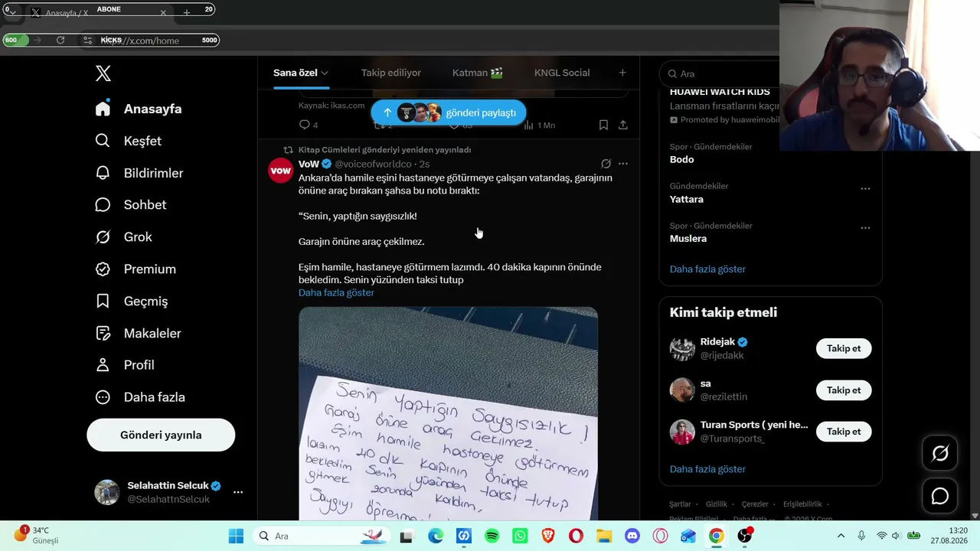This screenshot has height=551, width=980.
Task: Share the post above the VoW post
Action: tap(623, 125)
